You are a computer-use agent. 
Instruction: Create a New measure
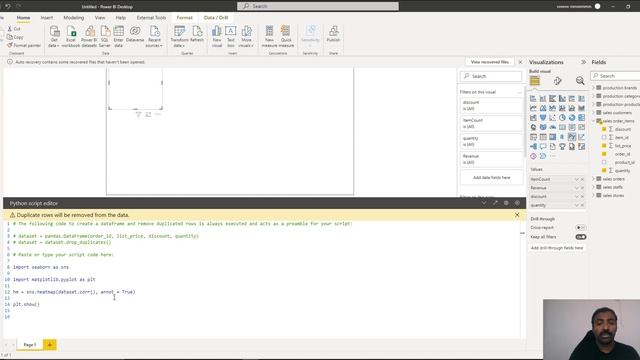tap(269, 36)
